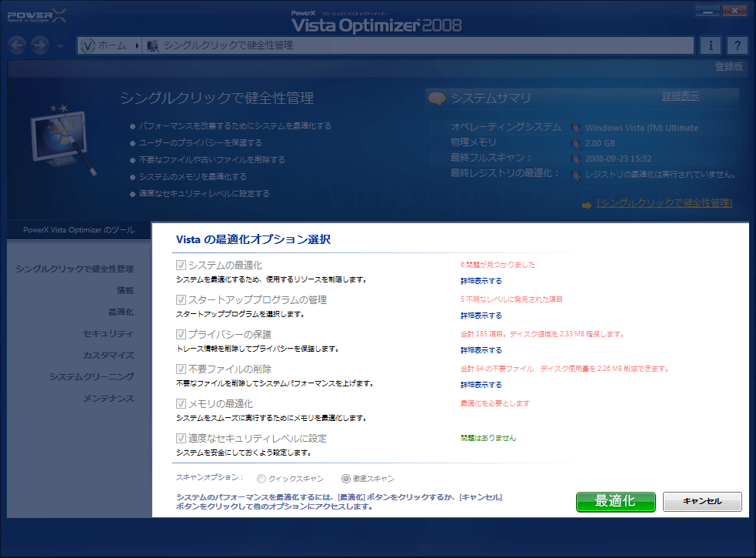756x558 pixels.
Task: Open the navigation history dropdown arrow
Action: coord(60,46)
